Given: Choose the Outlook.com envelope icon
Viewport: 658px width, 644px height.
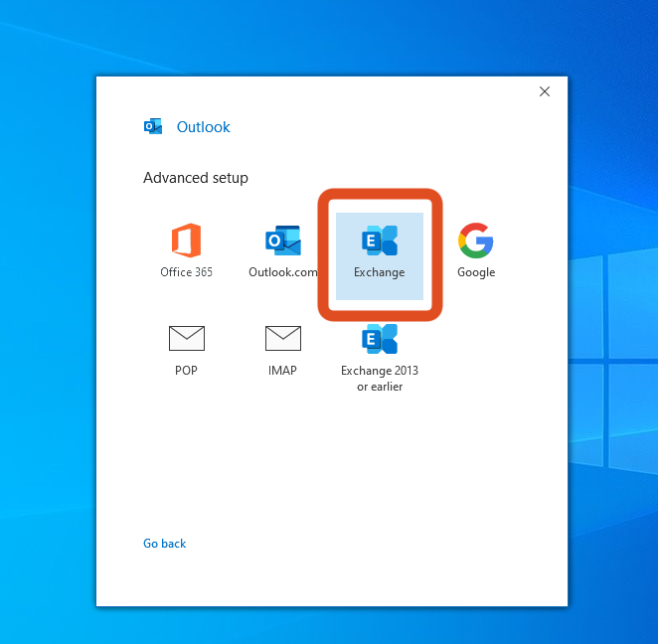Looking at the screenshot, I should click(x=282, y=241).
